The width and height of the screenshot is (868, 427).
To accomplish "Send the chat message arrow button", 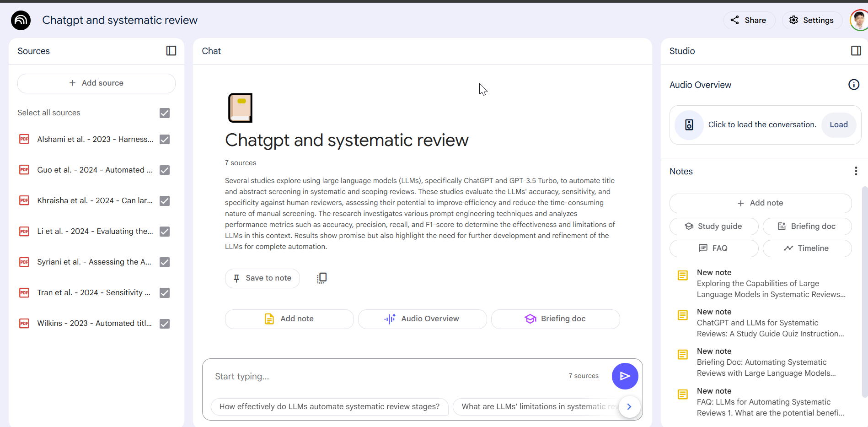I will click(625, 376).
